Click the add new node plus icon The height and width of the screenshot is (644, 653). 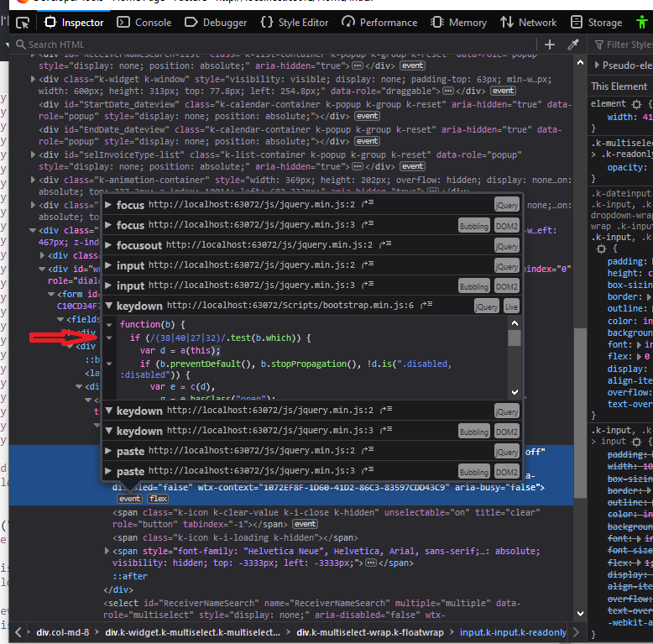pos(550,45)
